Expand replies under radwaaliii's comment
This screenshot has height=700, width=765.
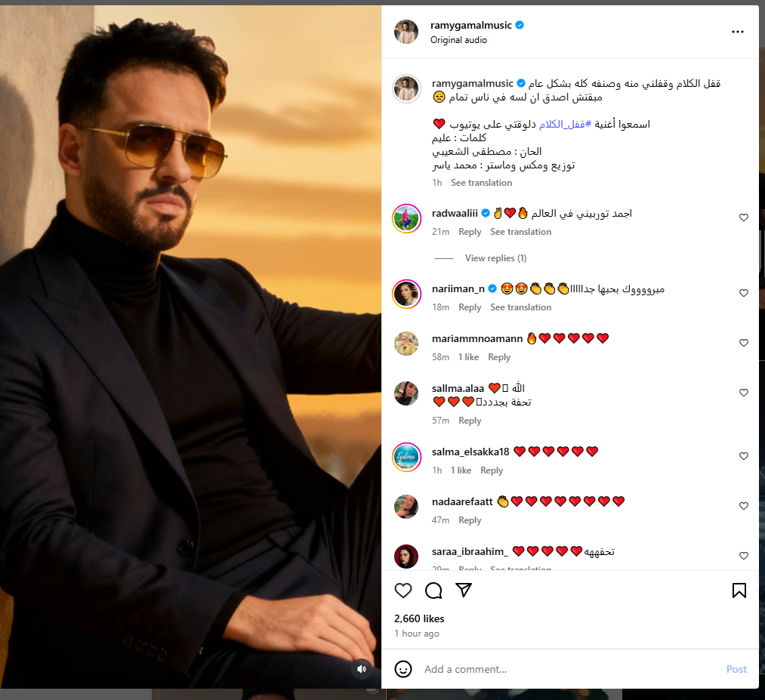point(495,257)
